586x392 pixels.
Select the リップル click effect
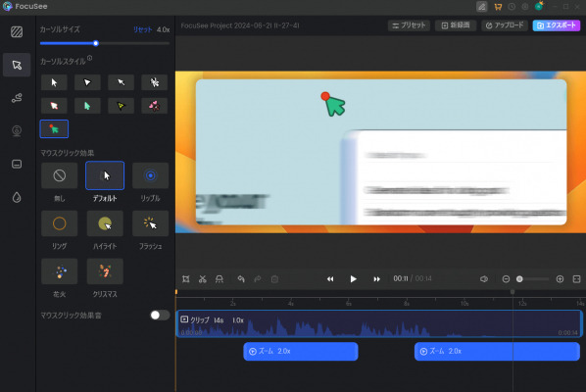[151, 175]
